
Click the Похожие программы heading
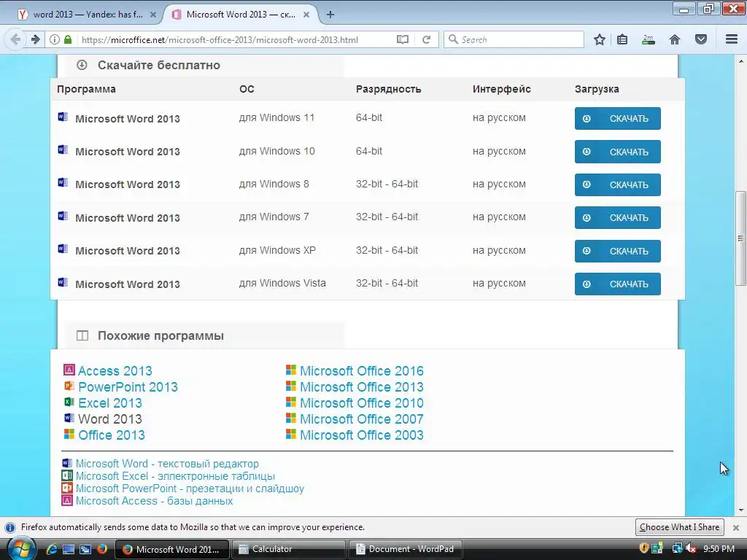[160, 335]
